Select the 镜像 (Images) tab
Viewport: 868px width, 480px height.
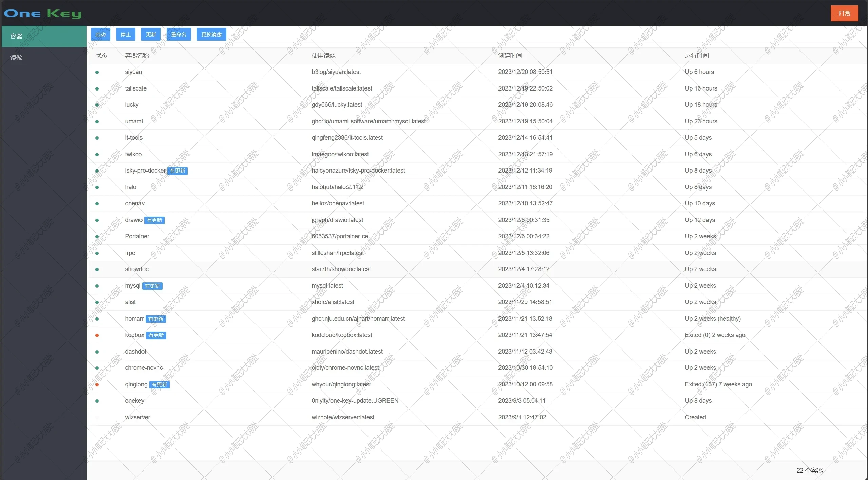pos(16,57)
